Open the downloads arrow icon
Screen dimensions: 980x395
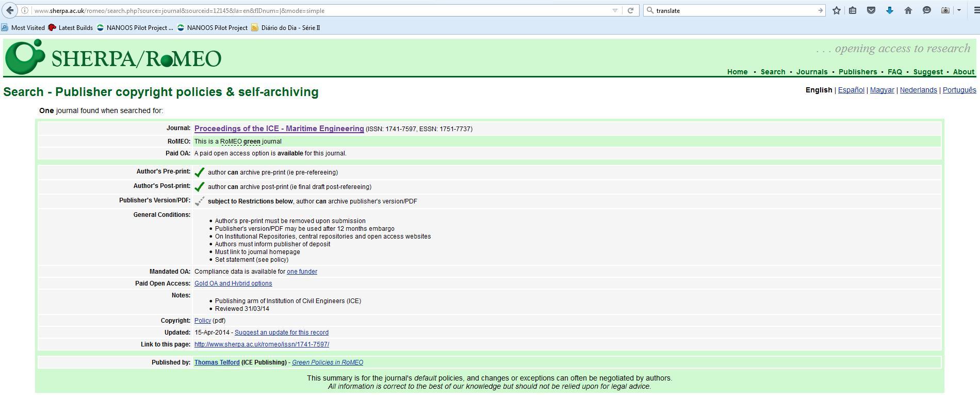[x=890, y=10]
